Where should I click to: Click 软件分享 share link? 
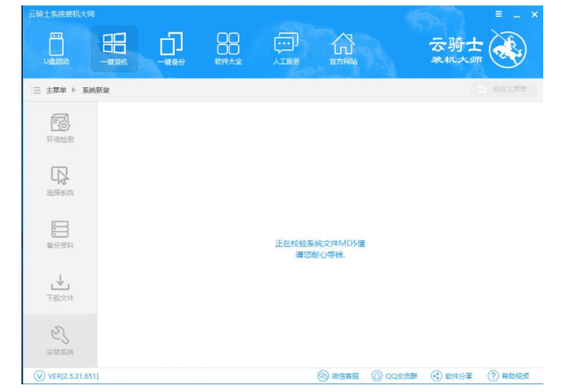tap(452, 376)
